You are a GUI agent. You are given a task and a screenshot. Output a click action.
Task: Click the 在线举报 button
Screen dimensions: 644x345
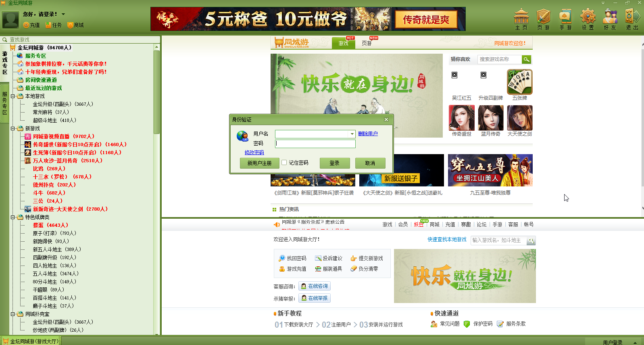315,298
